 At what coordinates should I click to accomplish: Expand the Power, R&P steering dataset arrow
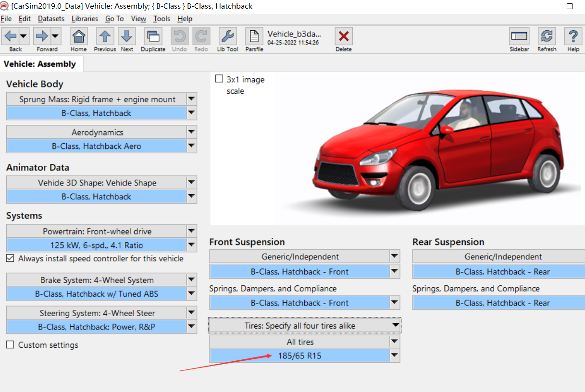click(x=191, y=327)
